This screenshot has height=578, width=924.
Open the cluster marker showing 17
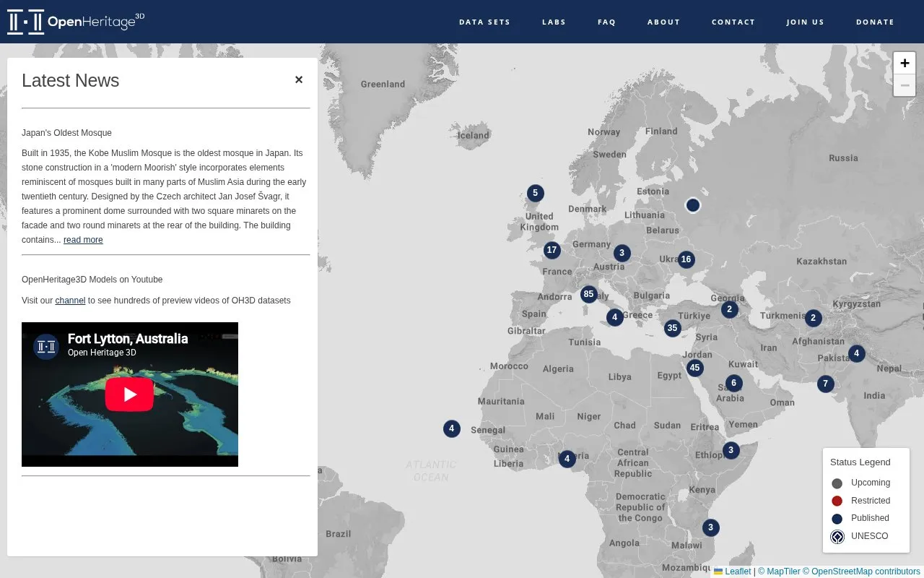pyautogui.click(x=552, y=250)
